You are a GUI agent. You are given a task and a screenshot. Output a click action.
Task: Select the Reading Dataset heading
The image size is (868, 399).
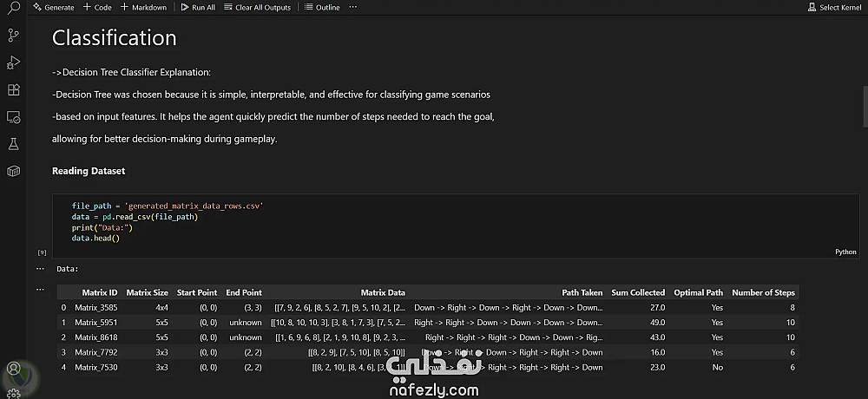click(x=89, y=171)
